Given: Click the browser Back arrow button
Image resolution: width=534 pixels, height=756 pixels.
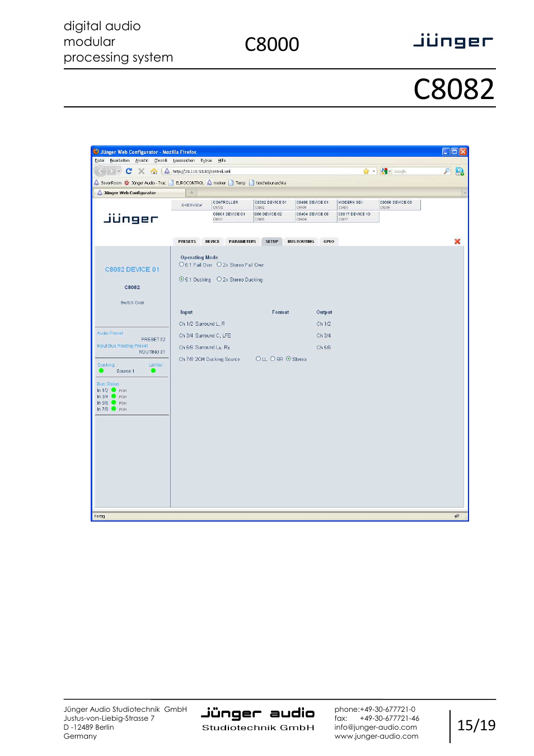Looking at the screenshot, I should pyautogui.click(x=101, y=171).
